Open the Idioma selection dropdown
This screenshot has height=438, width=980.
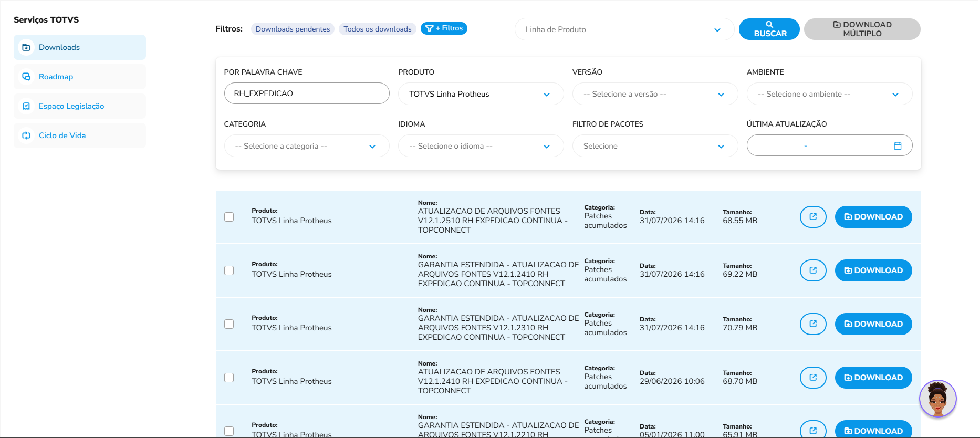tap(481, 146)
